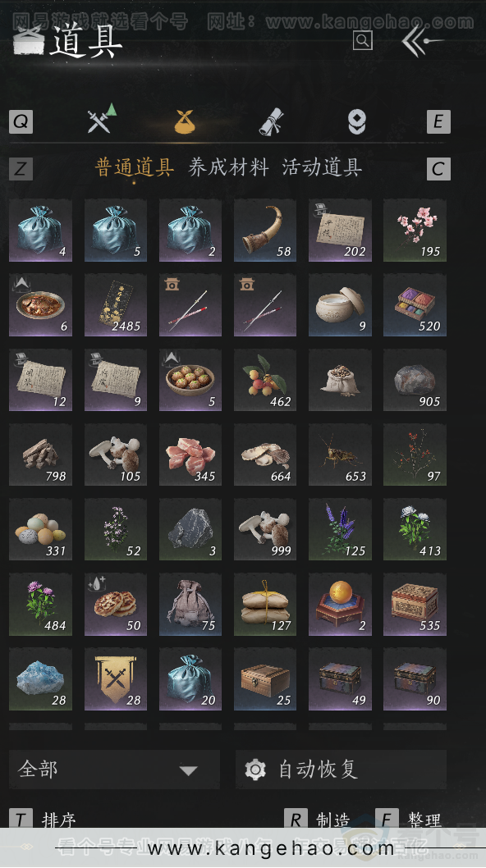Open the 自动恢复 settings button
486x868 pixels.
(x=341, y=770)
